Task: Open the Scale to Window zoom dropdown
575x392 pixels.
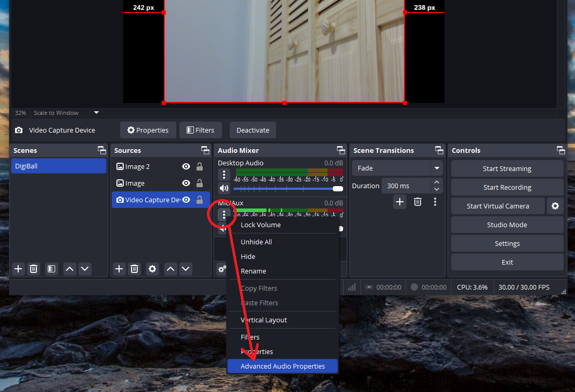Action: coord(96,113)
